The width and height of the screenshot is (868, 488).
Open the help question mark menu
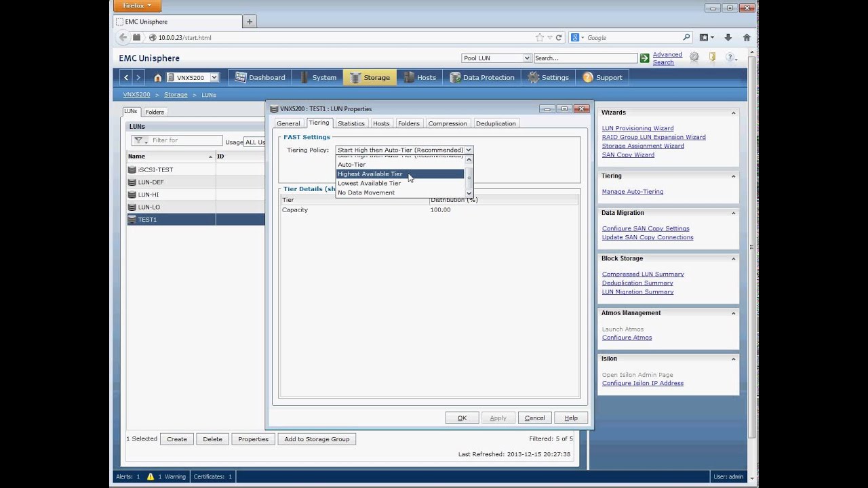pos(731,58)
